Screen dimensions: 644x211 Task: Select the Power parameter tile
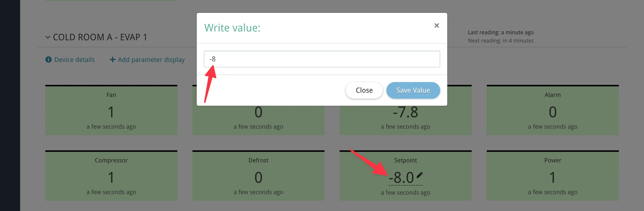(553, 175)
